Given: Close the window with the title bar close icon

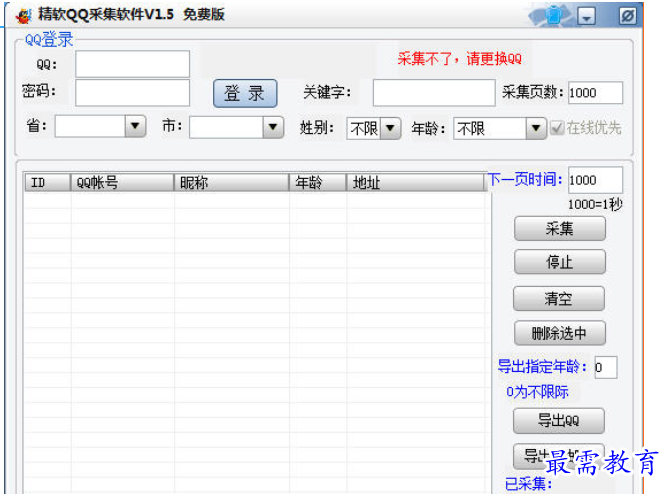Looking at the screenshot, I should coord(627,16).
